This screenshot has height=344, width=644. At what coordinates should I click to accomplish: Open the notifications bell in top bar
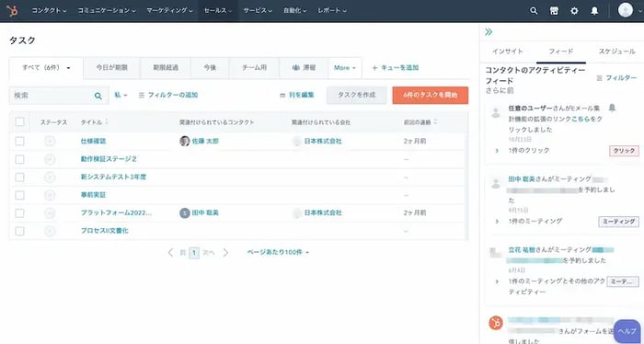(x=594, y=11)
